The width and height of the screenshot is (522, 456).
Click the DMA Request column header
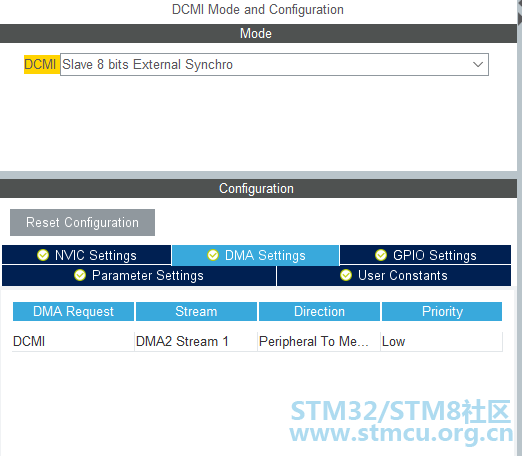[73, 311]
